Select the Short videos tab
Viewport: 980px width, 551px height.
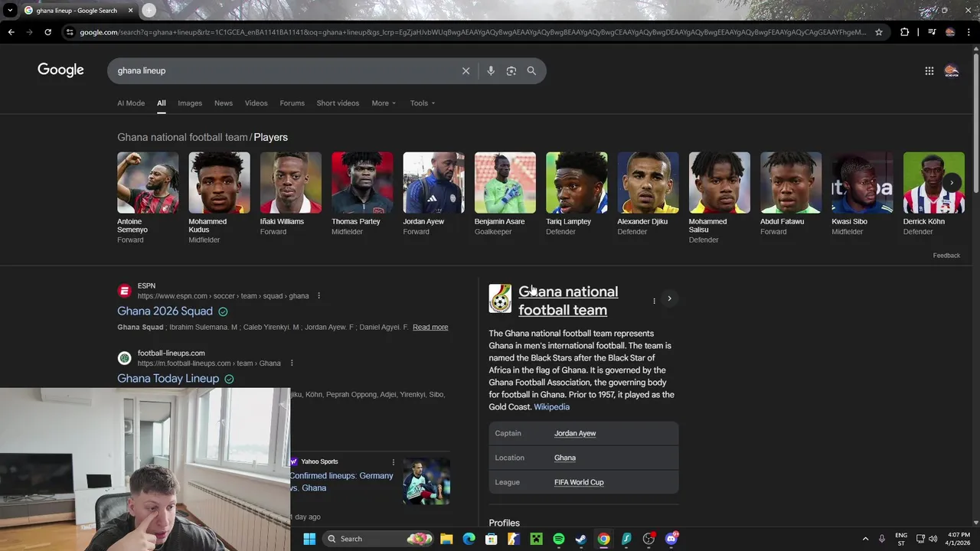tap(338, 103)
